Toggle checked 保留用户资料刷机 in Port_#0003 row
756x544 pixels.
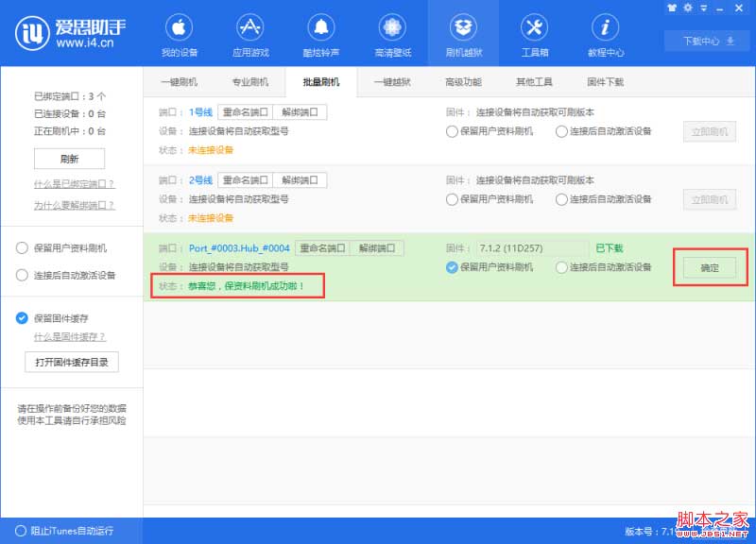tap(452, 267)
